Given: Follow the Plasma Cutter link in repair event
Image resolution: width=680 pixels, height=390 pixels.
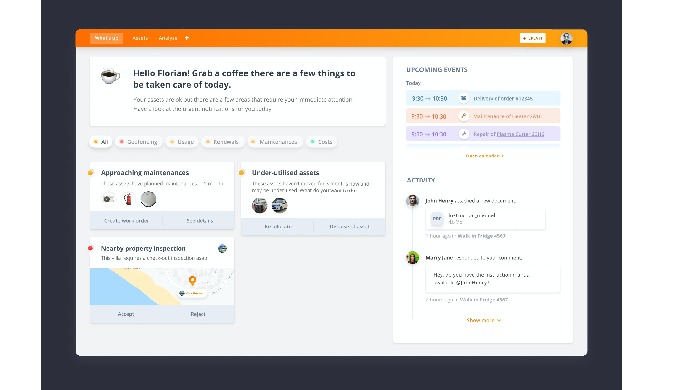Looking at the screenshot, I should (x=520, y=134).
